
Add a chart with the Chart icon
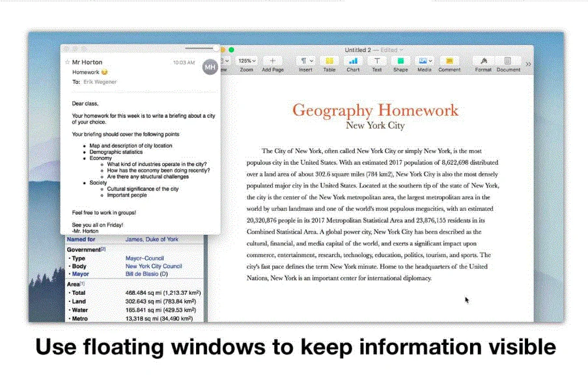point(353,61)
